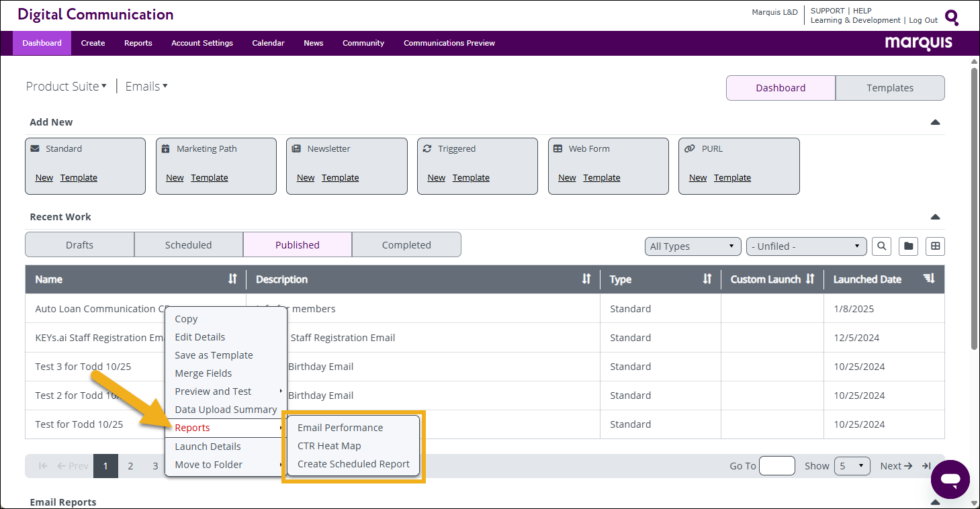
Task: Sort by Name column arrows
Action: [x=232, y=279]
